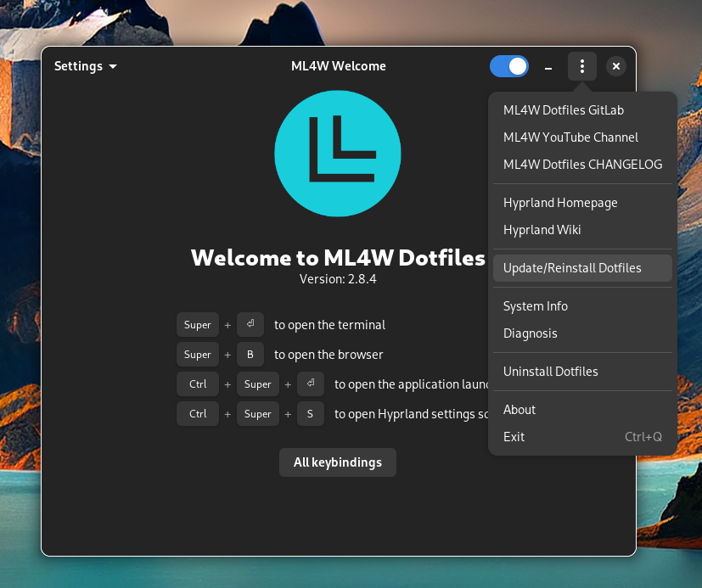Click the Super key badge for terminal shortcut
The width and height of the screenshot is (702, 588).
198,325
